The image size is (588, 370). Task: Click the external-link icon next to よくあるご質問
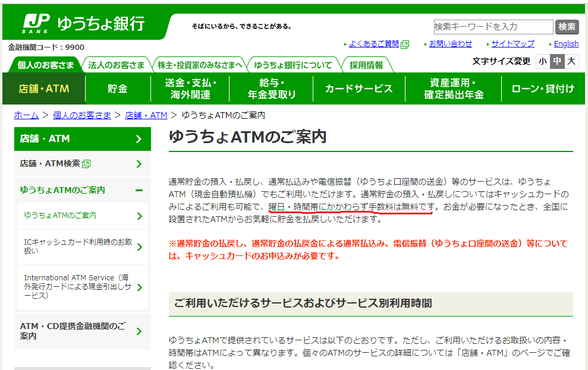(x=405, y=45)
